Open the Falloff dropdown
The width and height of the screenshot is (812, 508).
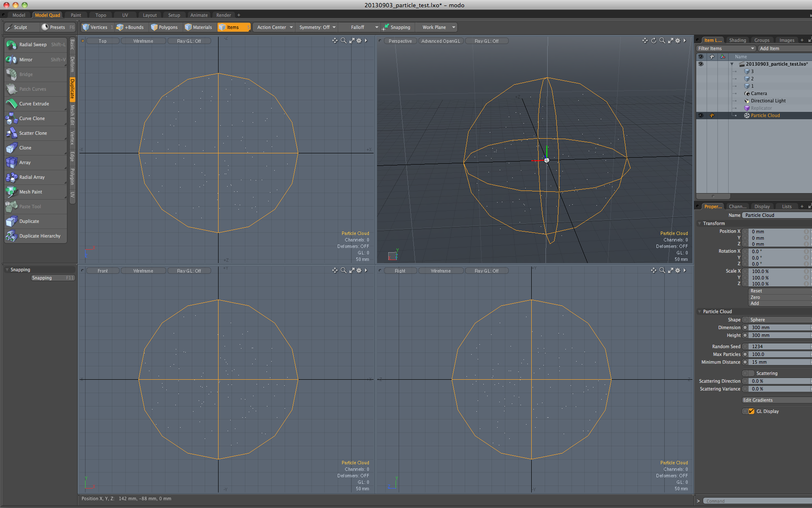coord(360,27)
